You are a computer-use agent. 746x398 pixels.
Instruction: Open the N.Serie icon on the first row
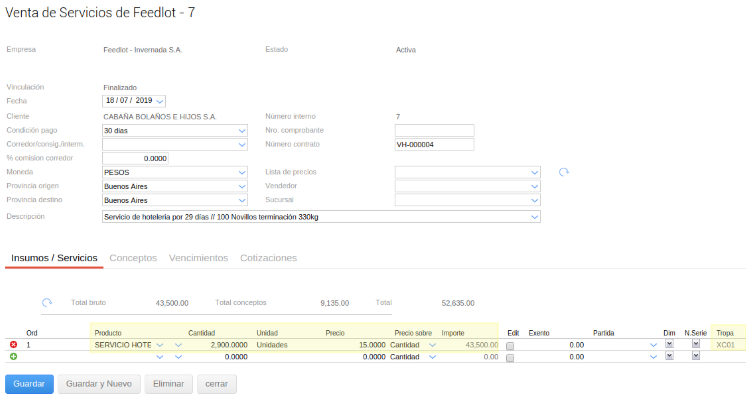click(x=696, y=344)
